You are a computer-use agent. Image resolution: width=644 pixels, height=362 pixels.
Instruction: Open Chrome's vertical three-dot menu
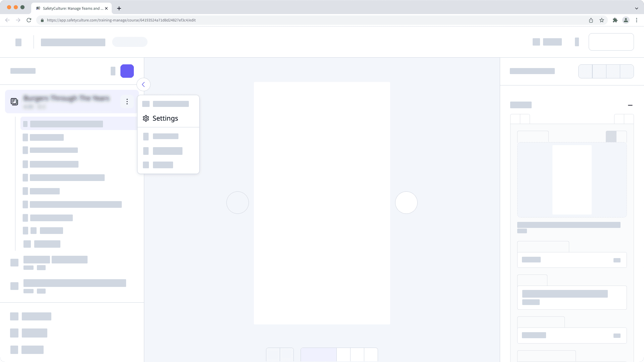coord(637,20)
